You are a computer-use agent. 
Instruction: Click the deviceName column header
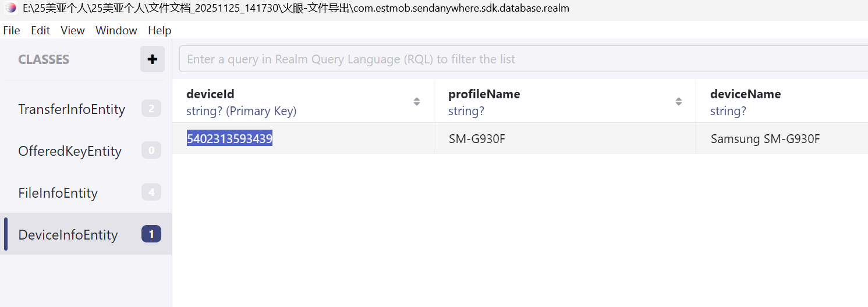pyautogui.click(x=745, y=94)
